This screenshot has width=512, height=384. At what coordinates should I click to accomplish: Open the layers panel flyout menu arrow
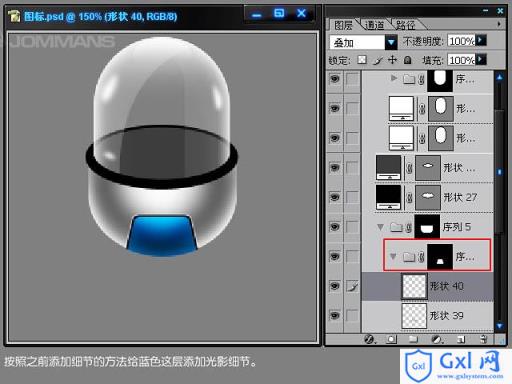tap(499, 24)
